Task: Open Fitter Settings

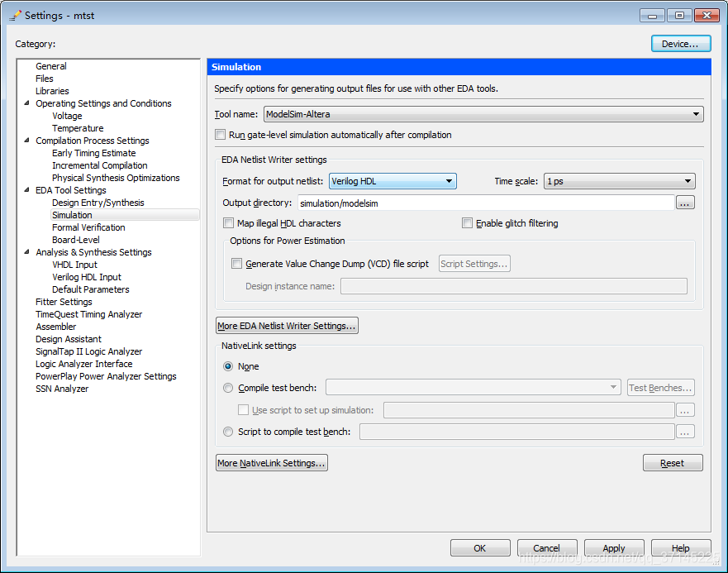Action: pos(64,302)
